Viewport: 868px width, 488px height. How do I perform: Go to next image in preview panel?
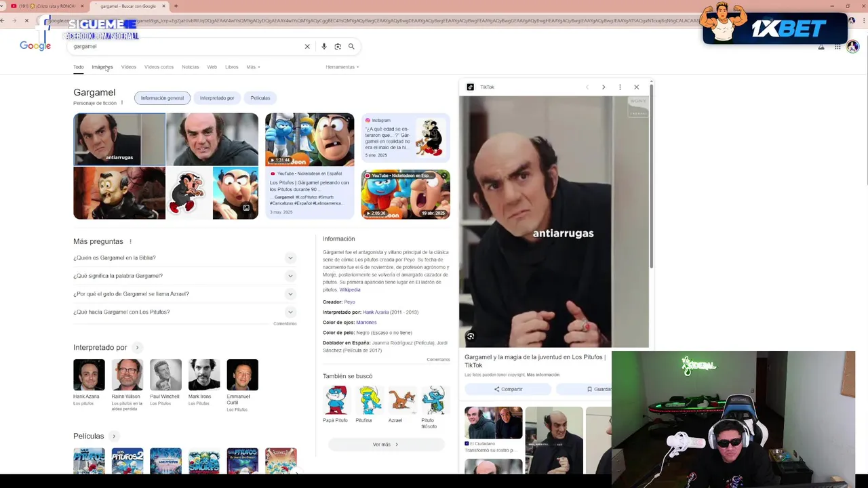tap(604, 87)
